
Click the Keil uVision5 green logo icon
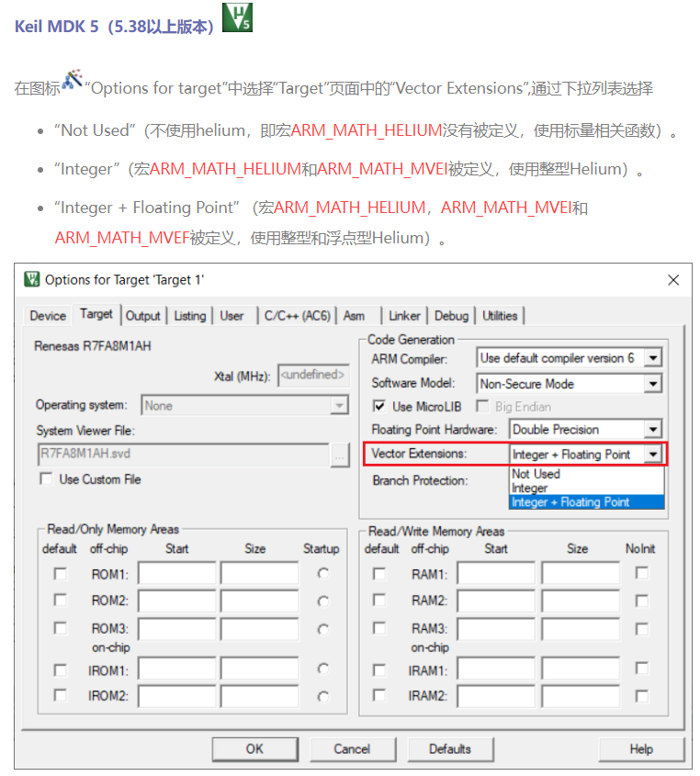tap(237, 17)
